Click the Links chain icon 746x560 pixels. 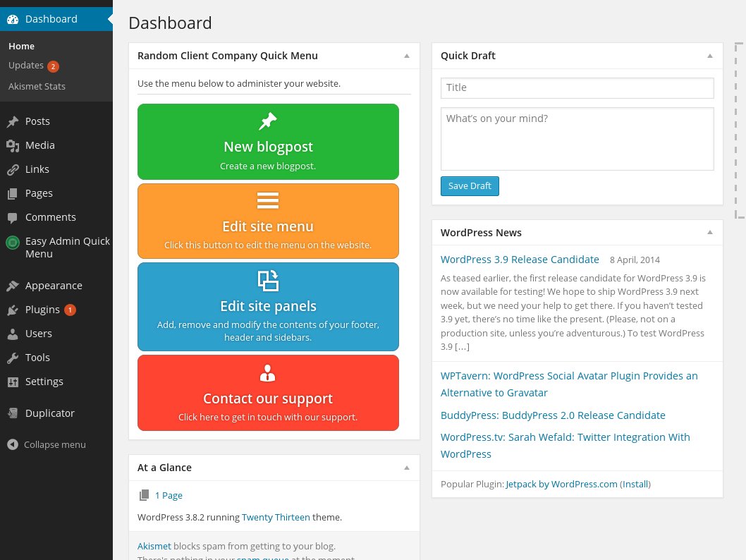(x=13, y=170)
